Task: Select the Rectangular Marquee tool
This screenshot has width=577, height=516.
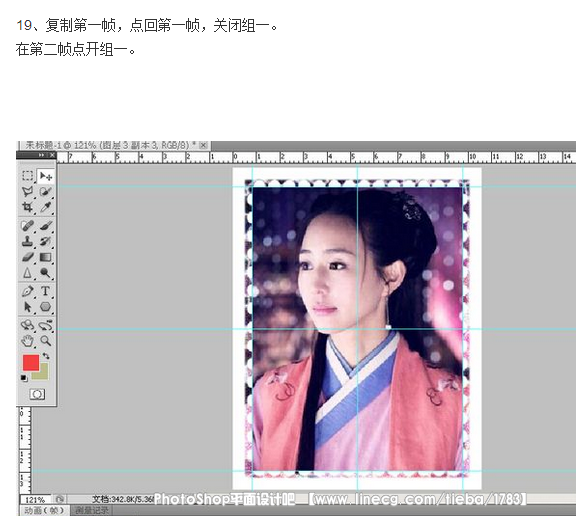Action: click(x=28, y=176)
